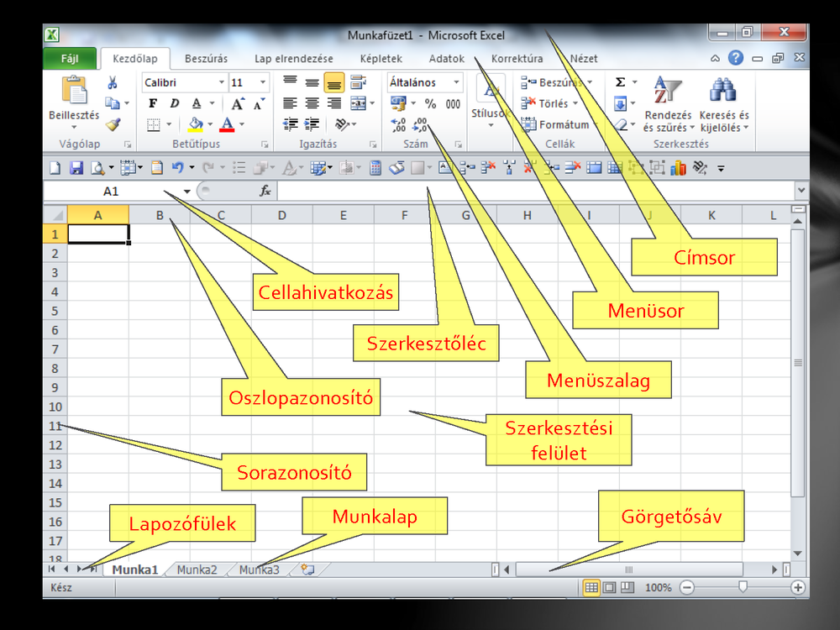Click the Cut scissors icon
840x630 pixels.
click(112, 82)
